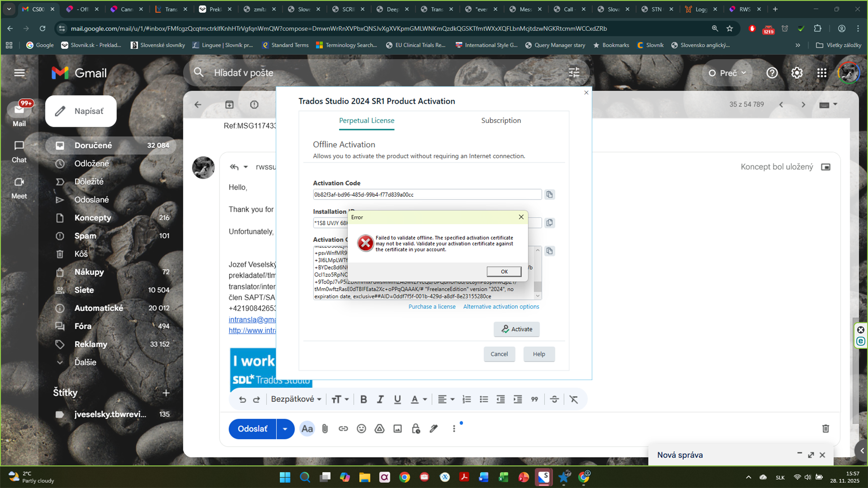Copy the Activation Code to clipboard
The height and width of the screenshot is (488, 868).
point(550,194)
